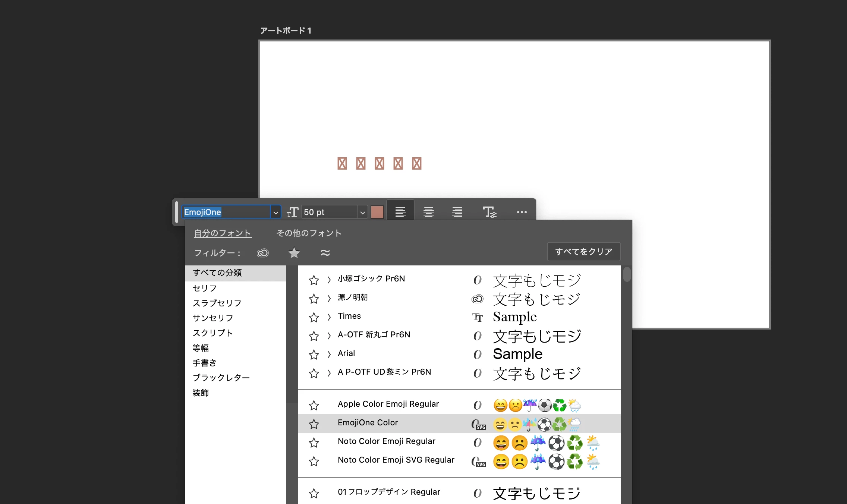Filter fonts by Adobe Creative Cloud icon
This screenshot has height=504, width=847.
(263, 253)
